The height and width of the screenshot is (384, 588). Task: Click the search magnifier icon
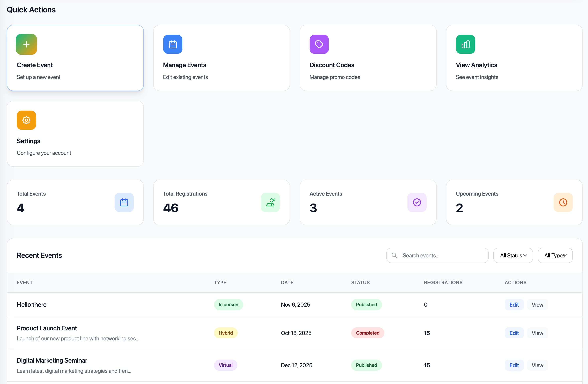pos(394,255)
